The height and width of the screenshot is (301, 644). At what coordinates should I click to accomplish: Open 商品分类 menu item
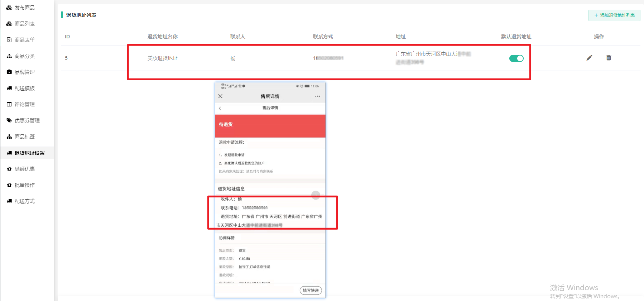coord(25,56)
